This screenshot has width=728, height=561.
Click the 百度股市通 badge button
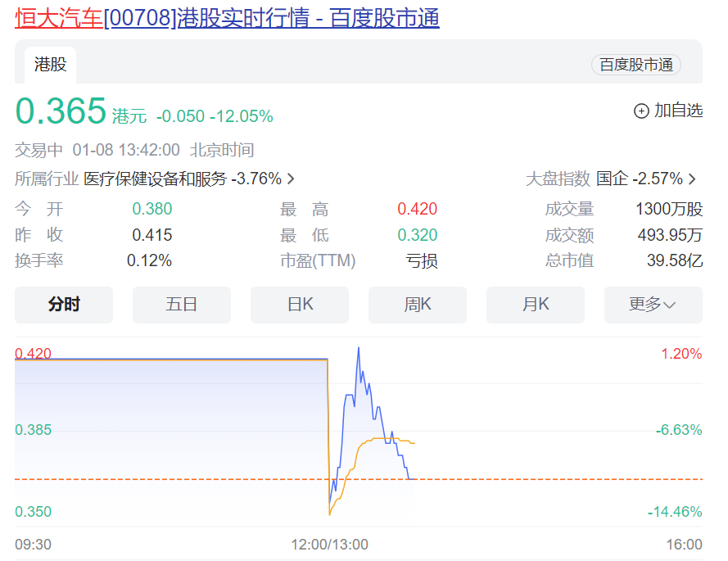tap(636, 65)
